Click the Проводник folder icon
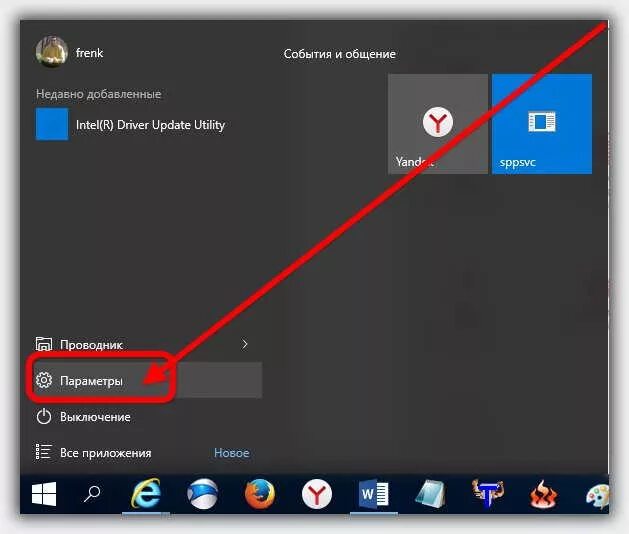Screen dimensions: 629x534 (x=44, y=344)
